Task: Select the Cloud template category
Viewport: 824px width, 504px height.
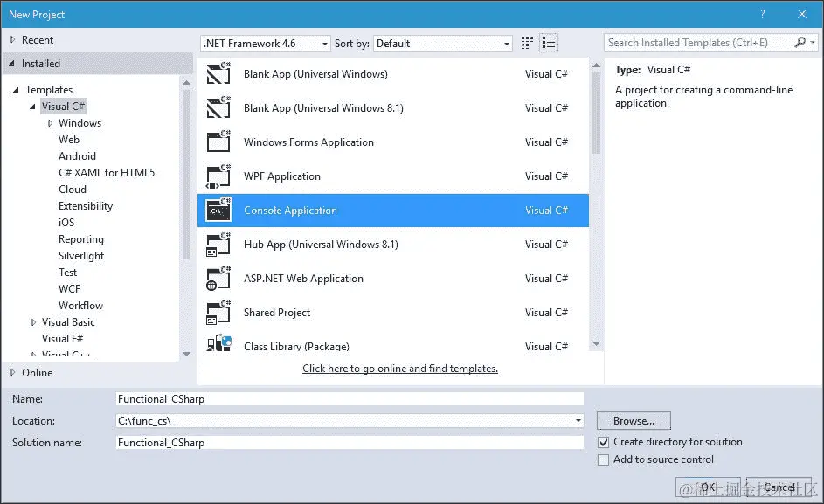Action: click(x=73, y=190)
